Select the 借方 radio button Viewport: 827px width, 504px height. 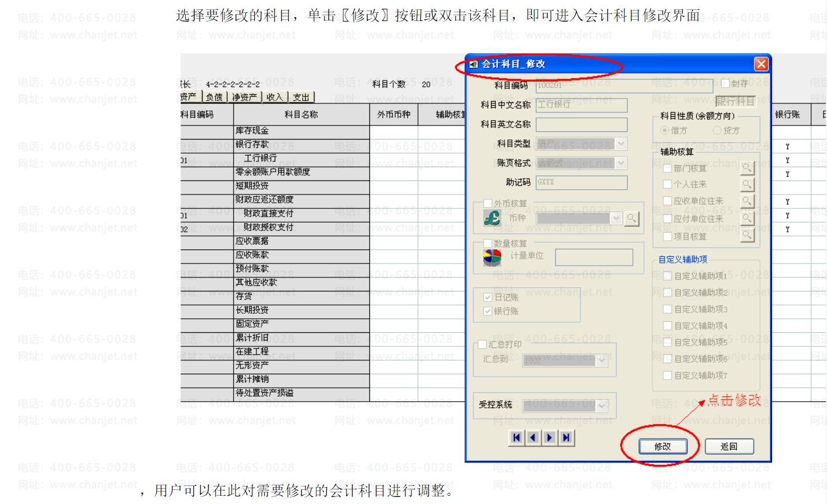pyautogui.click(x=665, y=130)
